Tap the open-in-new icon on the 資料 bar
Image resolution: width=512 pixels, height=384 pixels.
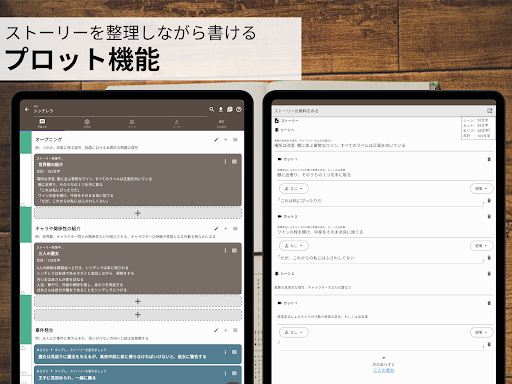[489, 111]
